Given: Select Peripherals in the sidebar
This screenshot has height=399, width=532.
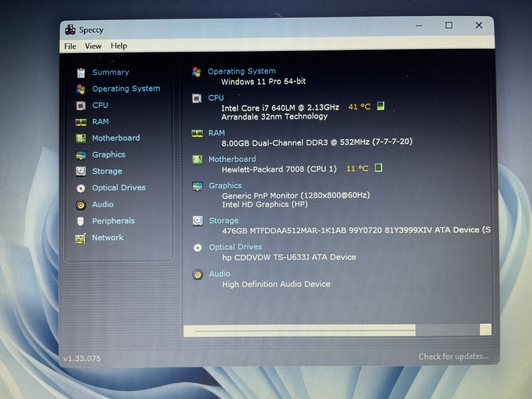Looking at the screenshot, I should (113, 221).
